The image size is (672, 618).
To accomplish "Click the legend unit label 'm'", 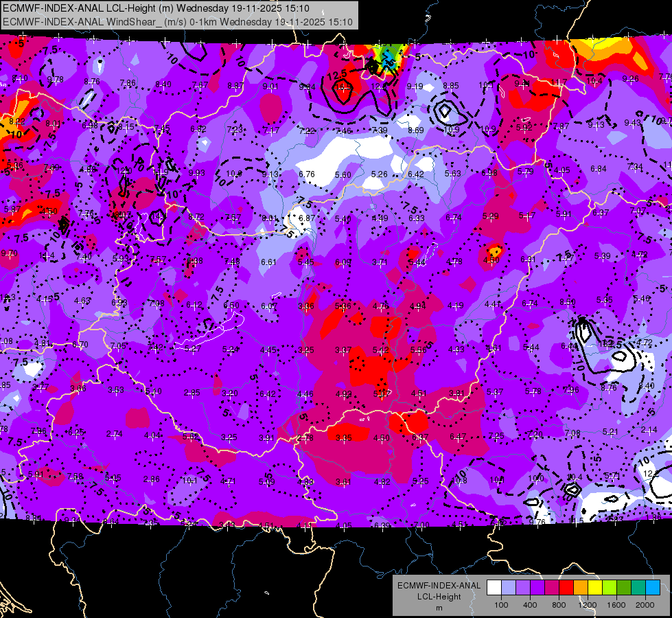I will point(439,608).
